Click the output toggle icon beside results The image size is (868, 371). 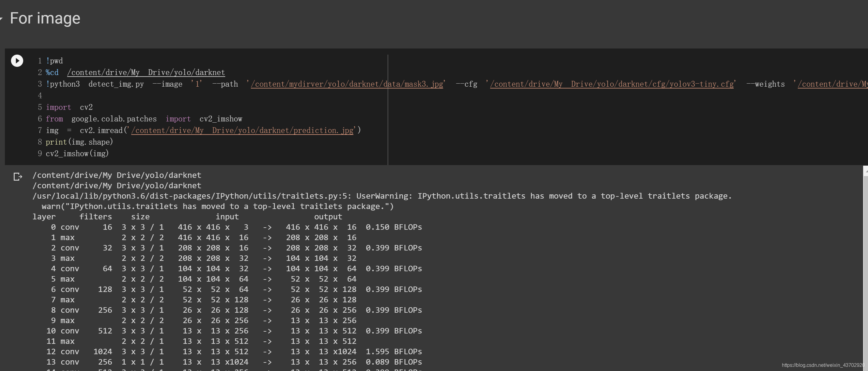pos(17,177)
